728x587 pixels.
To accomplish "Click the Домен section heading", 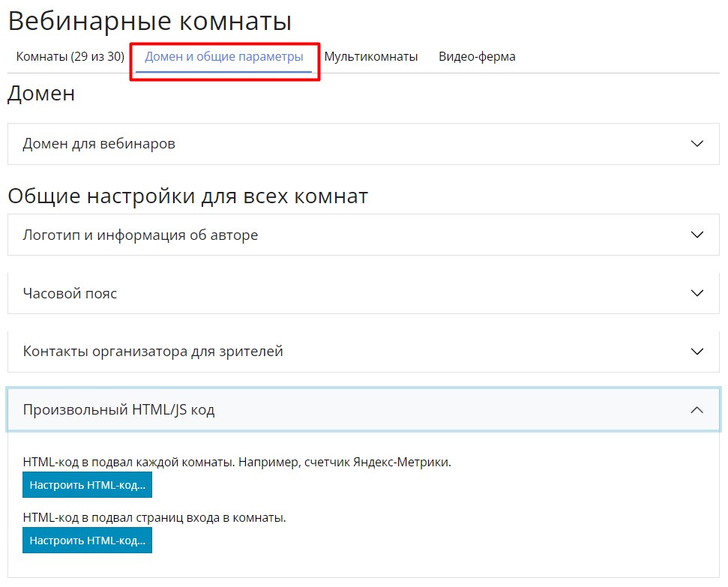I will pos(41,94).
